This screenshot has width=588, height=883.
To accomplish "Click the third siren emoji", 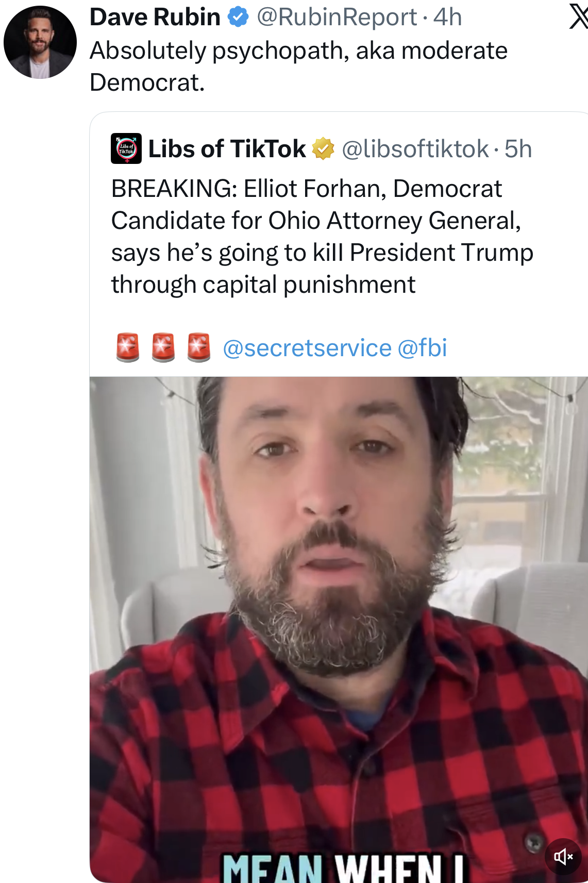I will coord(198,347).
